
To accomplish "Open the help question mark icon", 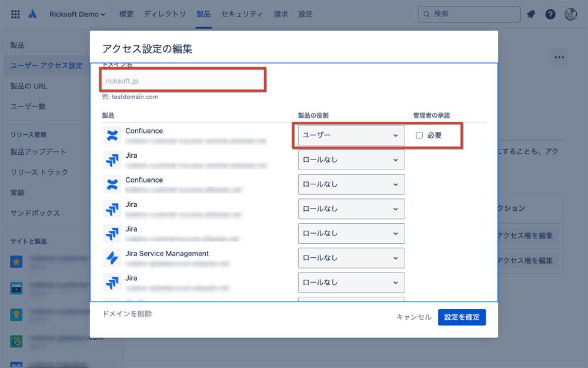I will click(x=550, y=14).
